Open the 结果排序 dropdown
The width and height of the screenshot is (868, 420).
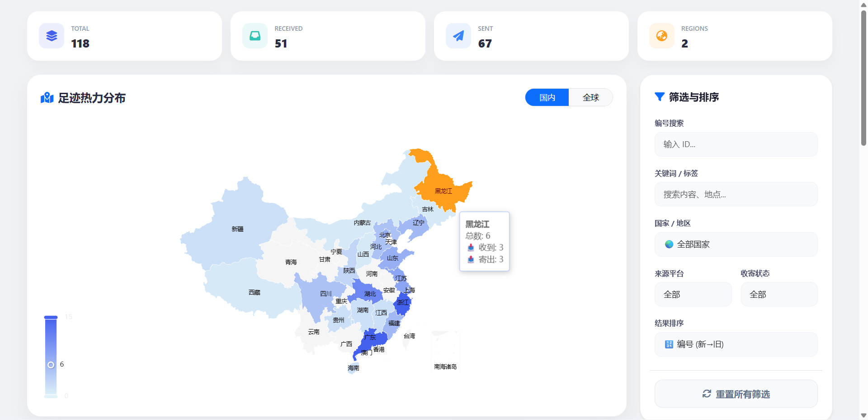(x=736, y=344)
